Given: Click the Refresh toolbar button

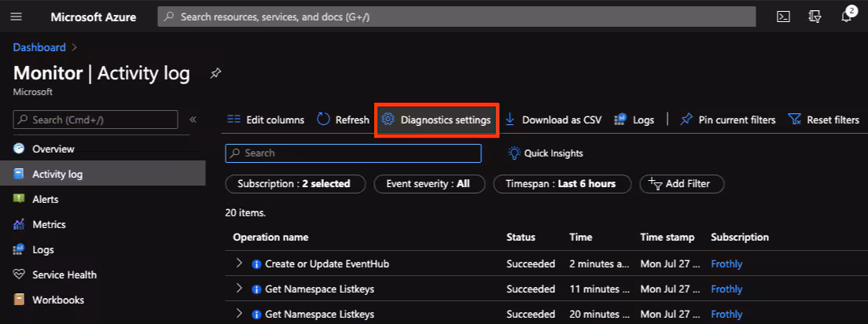Looking at the screenshot, I should pyautogui.click(x=343, y=120).
